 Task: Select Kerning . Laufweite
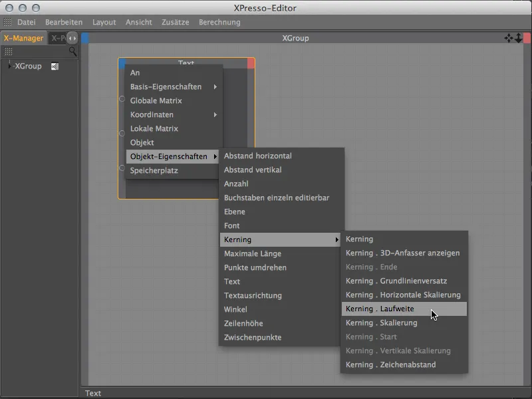(x=404, y=309)
